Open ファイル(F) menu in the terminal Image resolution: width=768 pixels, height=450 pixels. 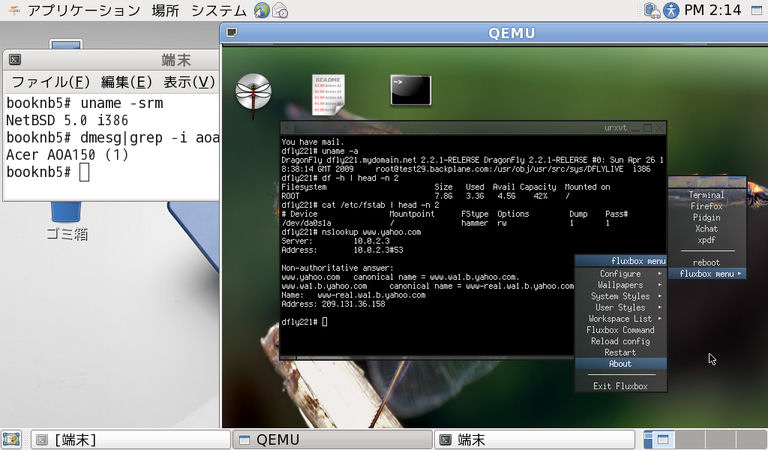pyautogui.click(x=50, y=82)
